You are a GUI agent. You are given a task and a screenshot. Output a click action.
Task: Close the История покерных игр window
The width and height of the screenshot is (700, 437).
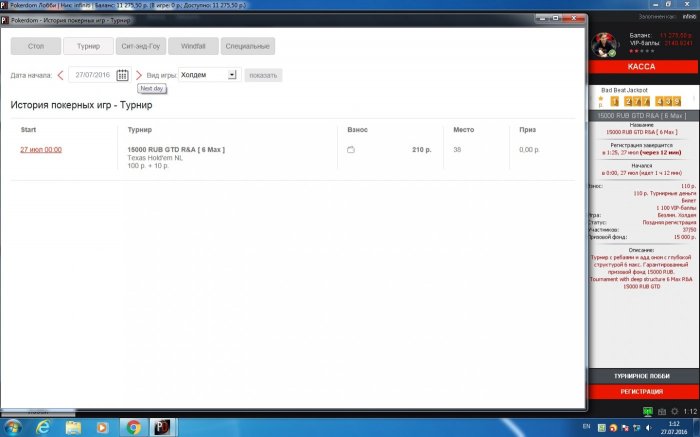(574, 19)
